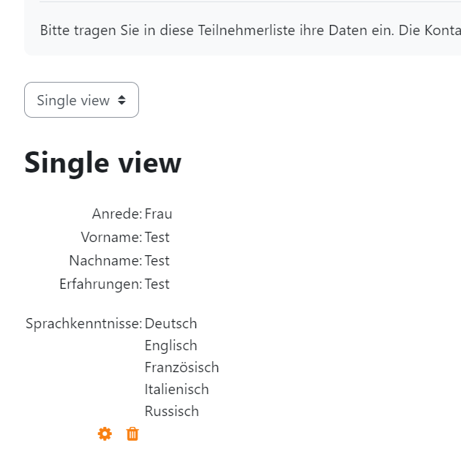The height and width of the screenshot is (476, 461).
Task: Click the Test value beside Vorname
Action: [157, 237]
